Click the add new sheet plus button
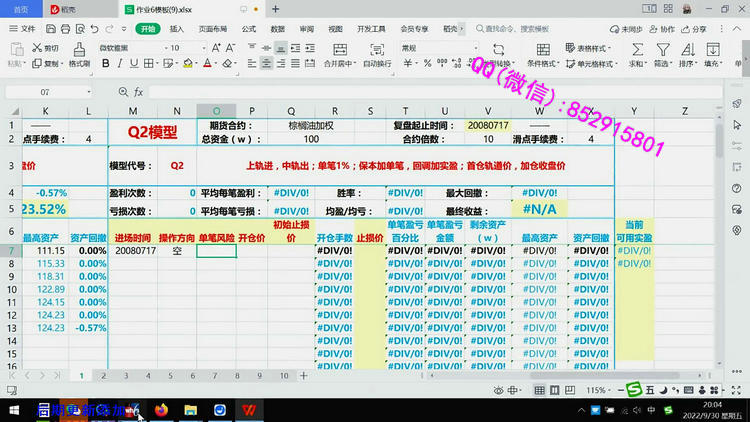Image resolution: width=750 pixels, height=422 pixels. 302,376
